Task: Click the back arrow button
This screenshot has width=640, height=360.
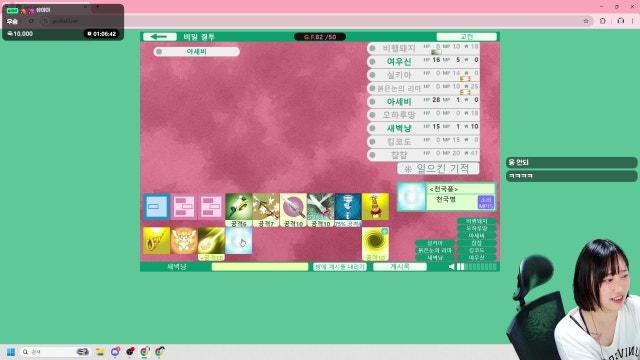Action: click(x=160, y=37)
